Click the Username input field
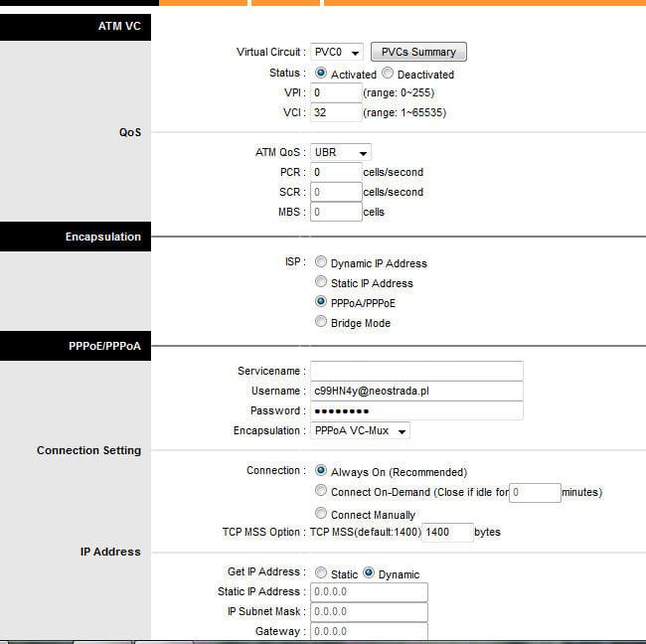 pyautogui.click(x=416, y=391)
